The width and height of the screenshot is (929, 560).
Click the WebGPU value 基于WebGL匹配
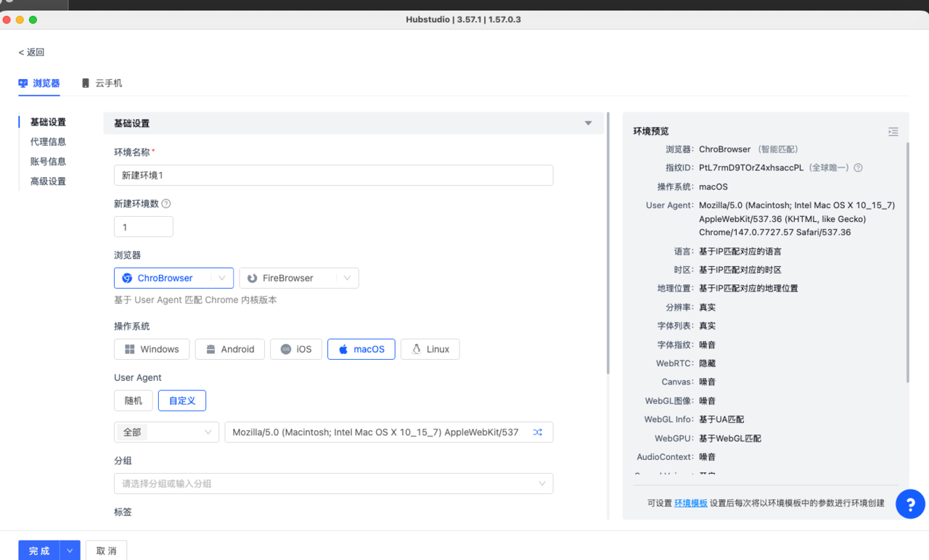pos(730,438)
